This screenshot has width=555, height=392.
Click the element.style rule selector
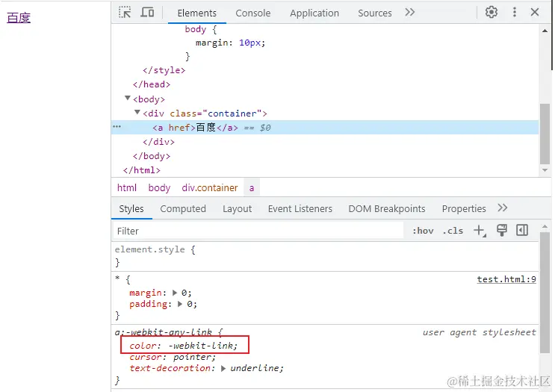[149, 249]
